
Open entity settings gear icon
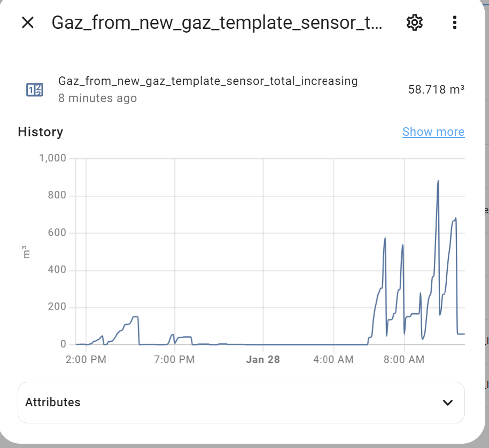415,22
